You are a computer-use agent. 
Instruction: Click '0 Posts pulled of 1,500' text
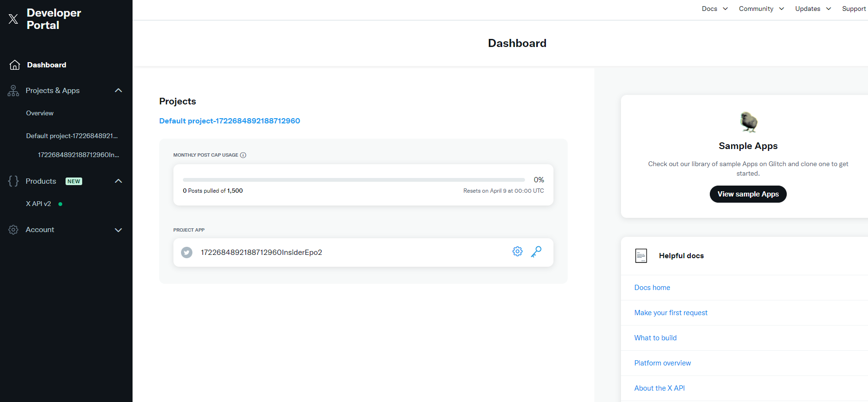213,191
